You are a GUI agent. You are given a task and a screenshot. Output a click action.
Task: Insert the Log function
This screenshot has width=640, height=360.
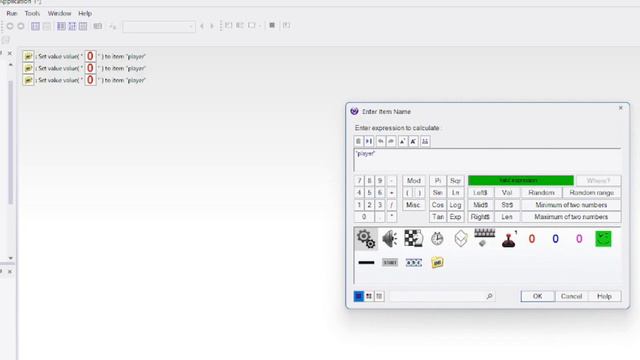[455, 205]
